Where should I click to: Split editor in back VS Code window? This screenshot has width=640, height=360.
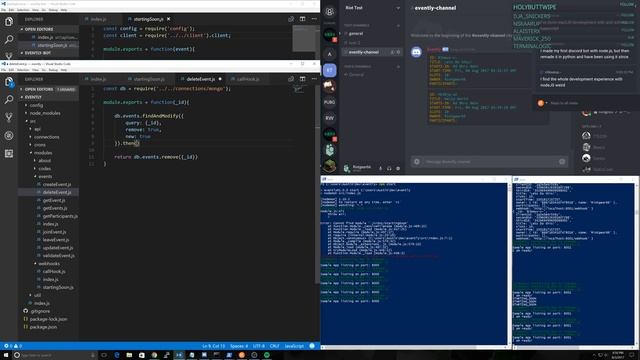[302, 19]
